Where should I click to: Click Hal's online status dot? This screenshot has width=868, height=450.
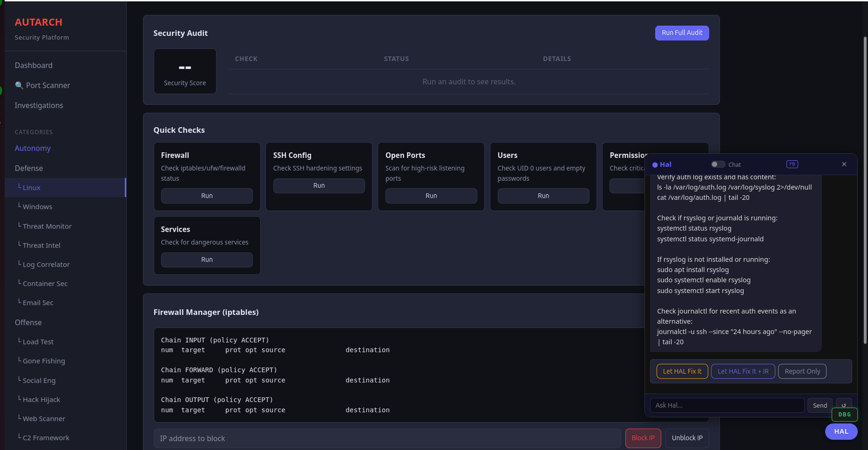(x=655, y=164)
